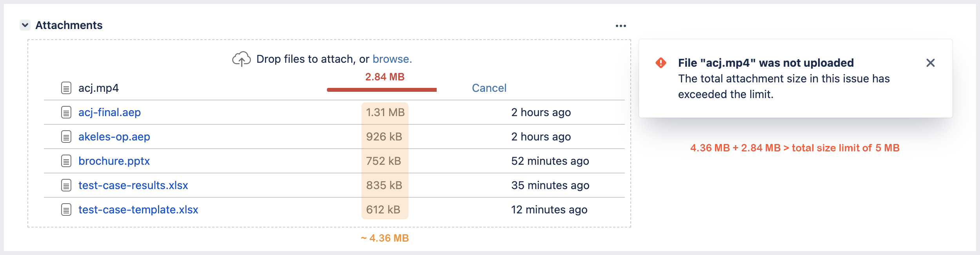Open the brochure.pptx attachment
The height and width of the screenshot is (255, 980).
tap(114, 161)
